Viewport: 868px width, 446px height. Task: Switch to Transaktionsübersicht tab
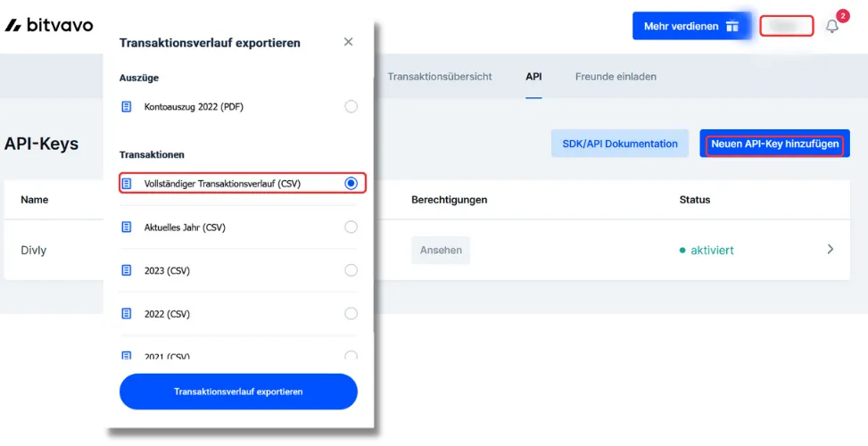coord(439,77)
